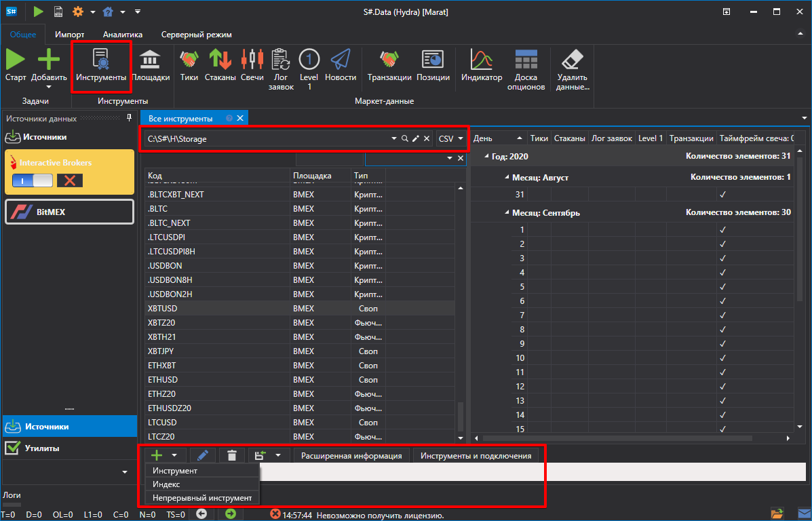Image resolution: width=812 pixels, height=521 pixels.
Task: Select the XBTUSD instrument row
Action: [x=300, y=308]
